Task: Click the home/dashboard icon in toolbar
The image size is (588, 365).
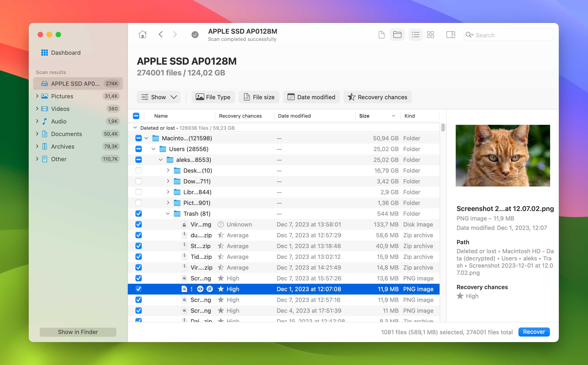Action: click(x=142, y=35)
